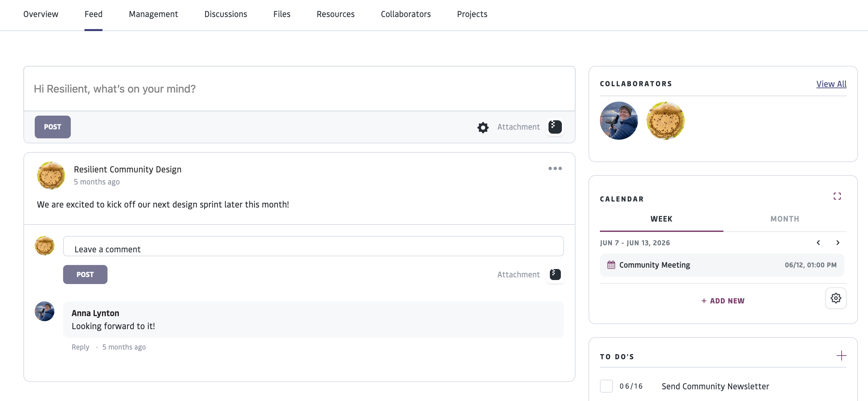This screenshot has height=401, width=868.
Task: Switch to Projects tab
Action: [x=472, y=14]
